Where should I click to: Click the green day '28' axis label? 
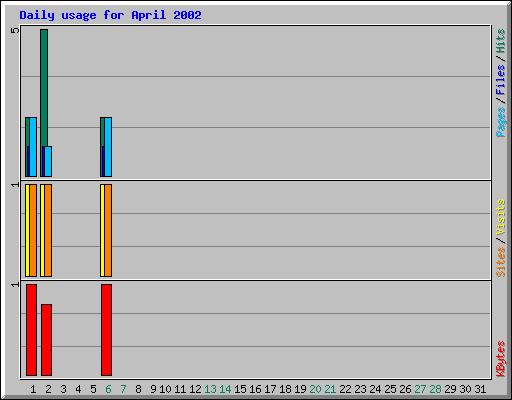click(435, 389)
